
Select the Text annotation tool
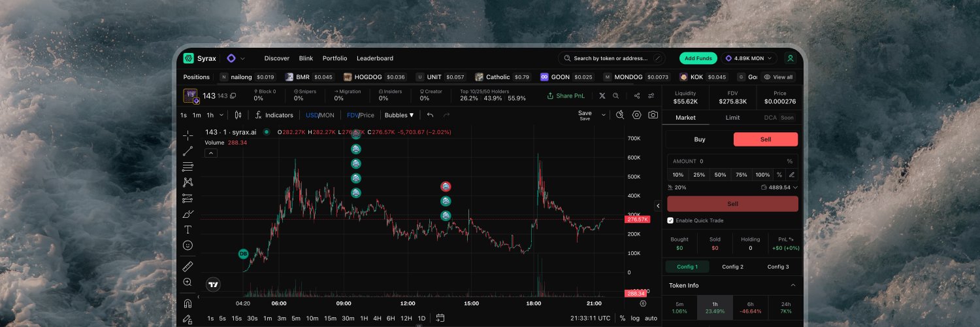tap(188, 230)
